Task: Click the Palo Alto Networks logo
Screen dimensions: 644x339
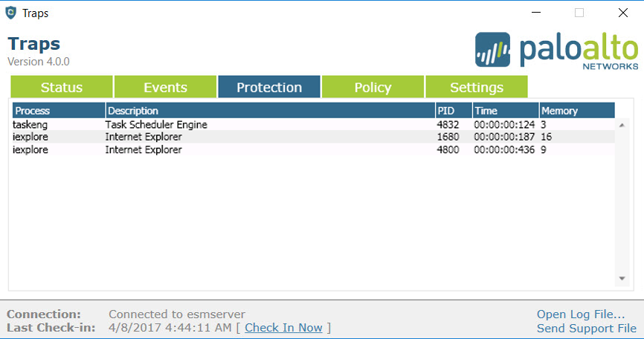Action: tap(556, 50)
